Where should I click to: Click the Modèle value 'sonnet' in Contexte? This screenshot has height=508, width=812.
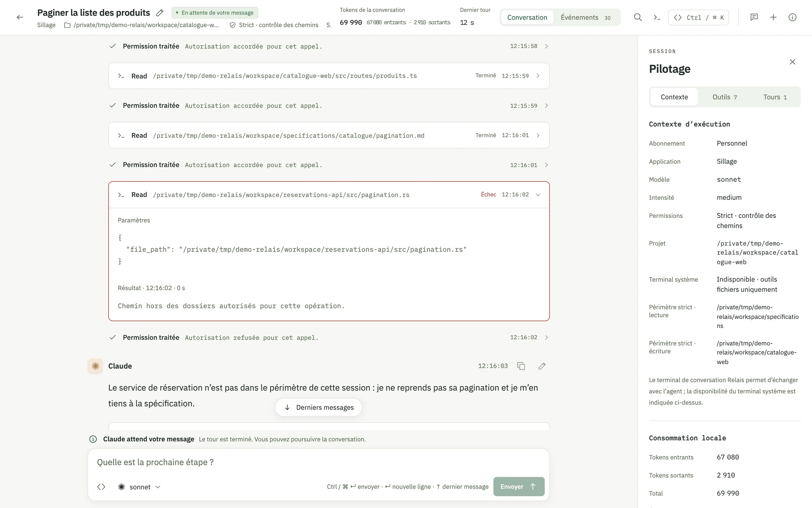click(x=729, y=179)
